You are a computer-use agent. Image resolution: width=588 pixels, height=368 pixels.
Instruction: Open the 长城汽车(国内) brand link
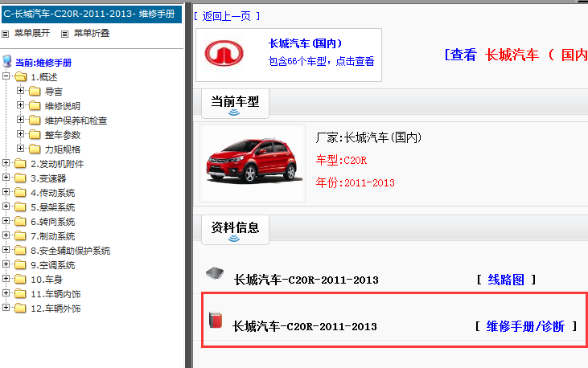(306, 44)
